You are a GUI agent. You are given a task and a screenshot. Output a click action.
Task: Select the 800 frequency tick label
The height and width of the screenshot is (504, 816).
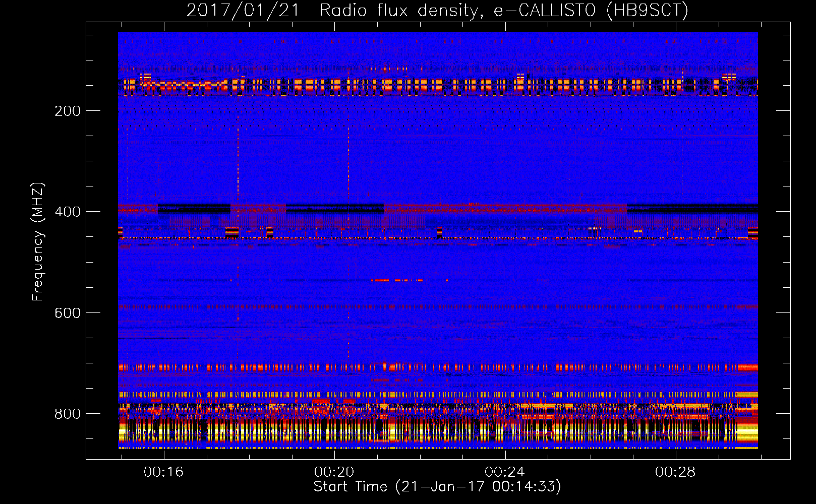(68, 414)
